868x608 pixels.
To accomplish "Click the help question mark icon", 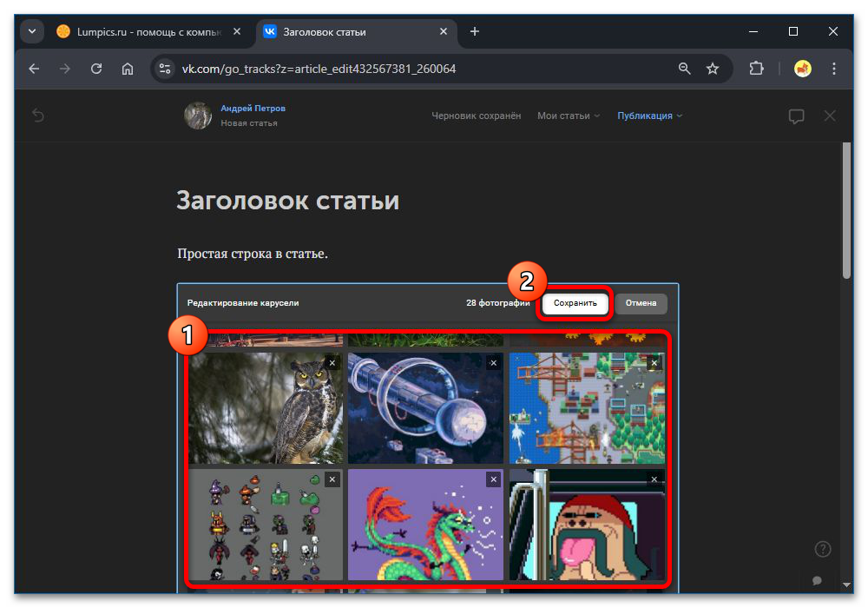I will click(822, 548).
